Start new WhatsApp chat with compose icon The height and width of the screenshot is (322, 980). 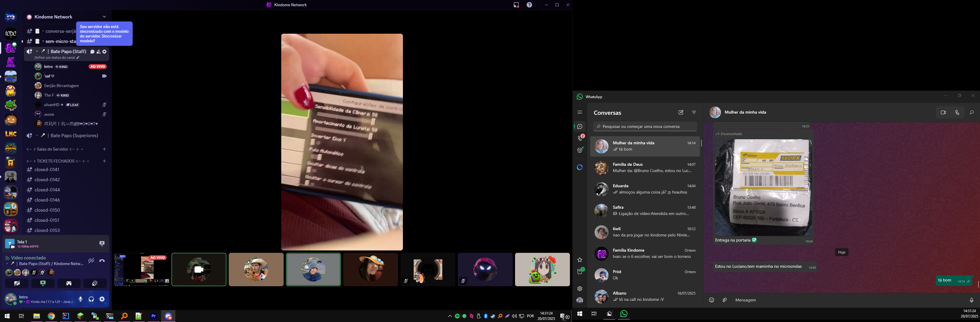click(x=681, y=112)
